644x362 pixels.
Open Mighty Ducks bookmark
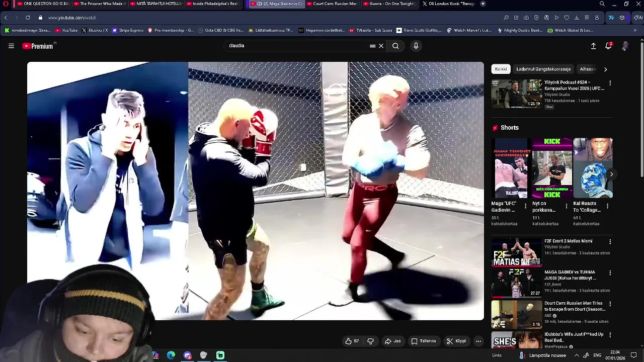(520, 30)
